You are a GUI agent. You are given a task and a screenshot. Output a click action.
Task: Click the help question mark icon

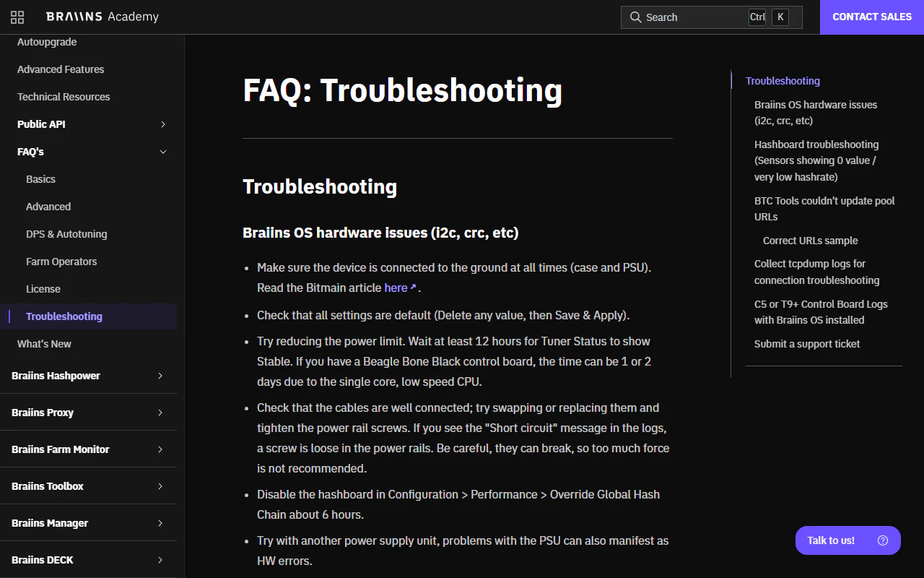point(883,540)
